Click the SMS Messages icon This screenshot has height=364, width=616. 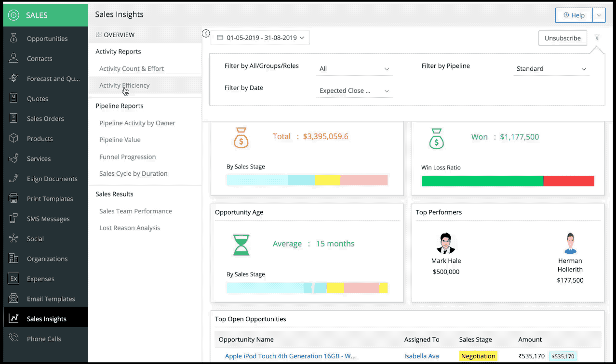click(13, 219)
